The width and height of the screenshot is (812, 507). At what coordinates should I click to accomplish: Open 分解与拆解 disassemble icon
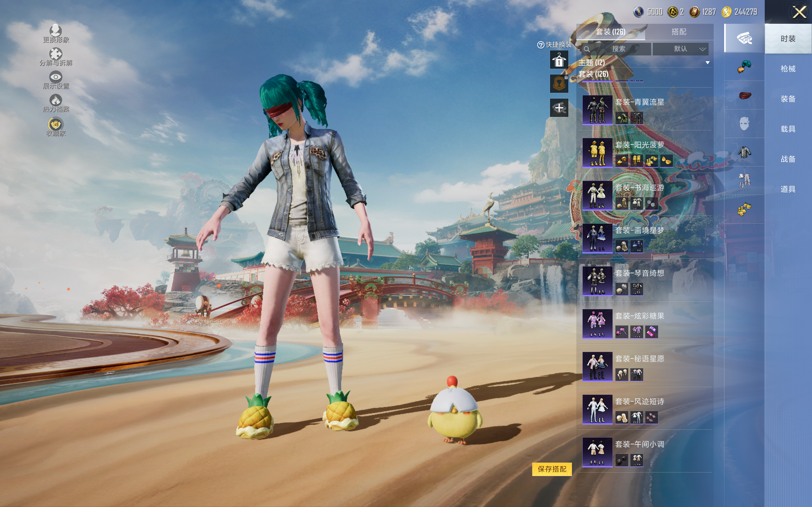coord(56,54)
